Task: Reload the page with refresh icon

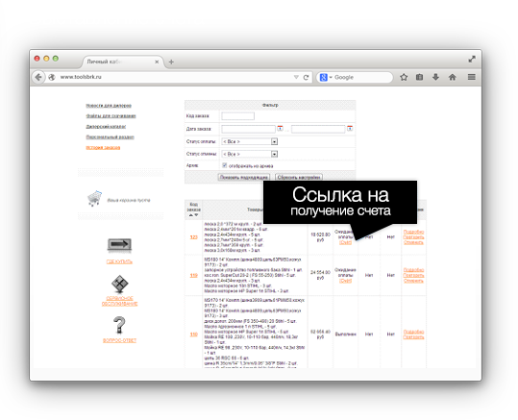Action: [306, 77]
